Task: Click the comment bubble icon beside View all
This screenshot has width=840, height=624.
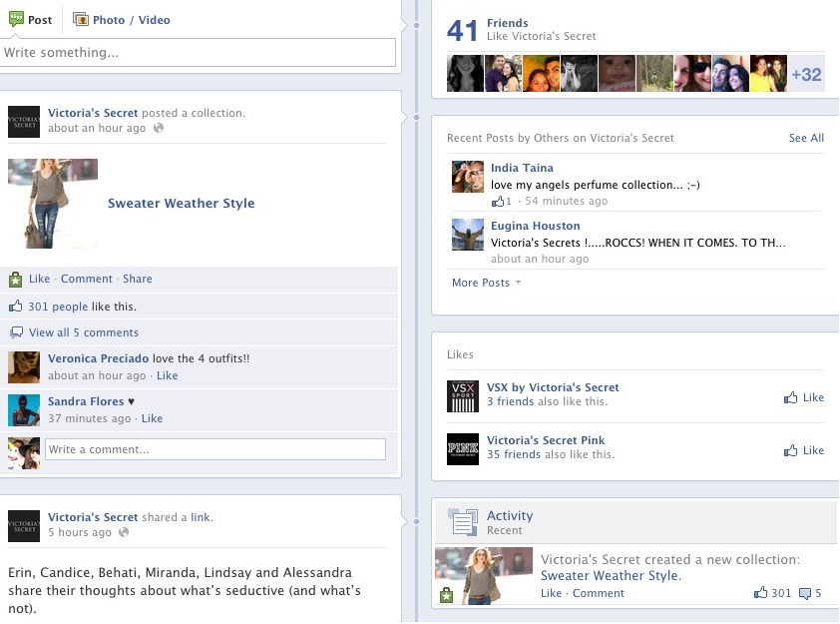Action: click(17, 332)
